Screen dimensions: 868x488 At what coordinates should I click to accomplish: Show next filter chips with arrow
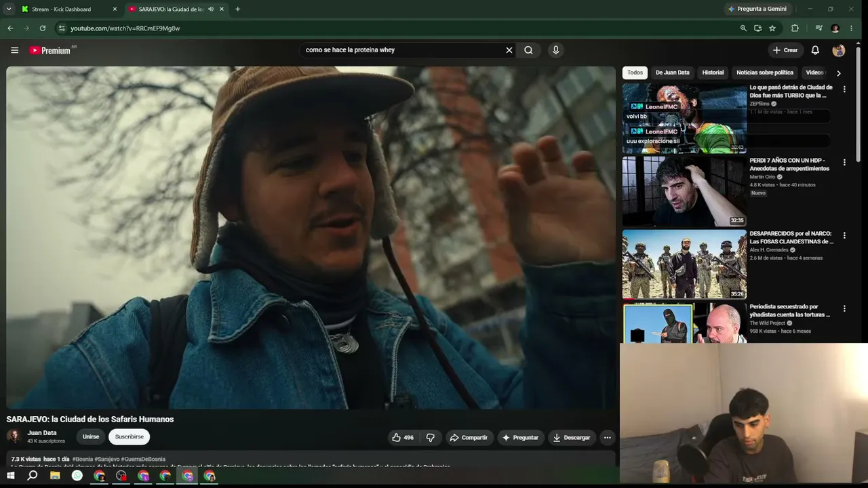(838, 73)
